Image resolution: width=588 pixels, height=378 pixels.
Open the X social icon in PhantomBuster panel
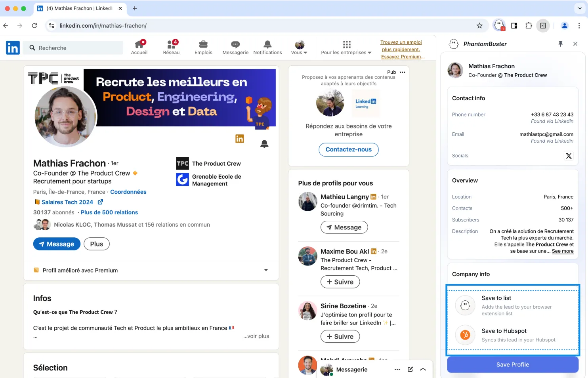click(x=569, y=156)
